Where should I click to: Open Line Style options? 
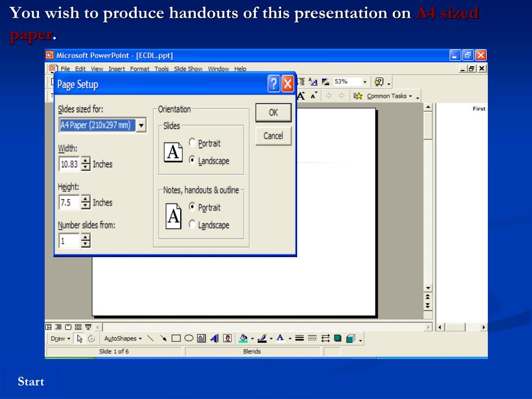pyautogui.click(x=299, y=339)
